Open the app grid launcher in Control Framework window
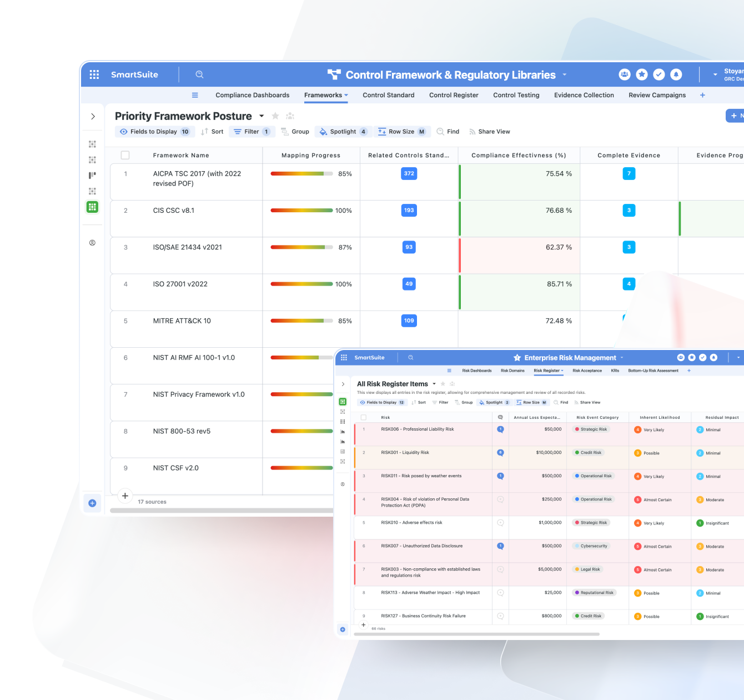 pyautogui.click(x=94, y=74)
